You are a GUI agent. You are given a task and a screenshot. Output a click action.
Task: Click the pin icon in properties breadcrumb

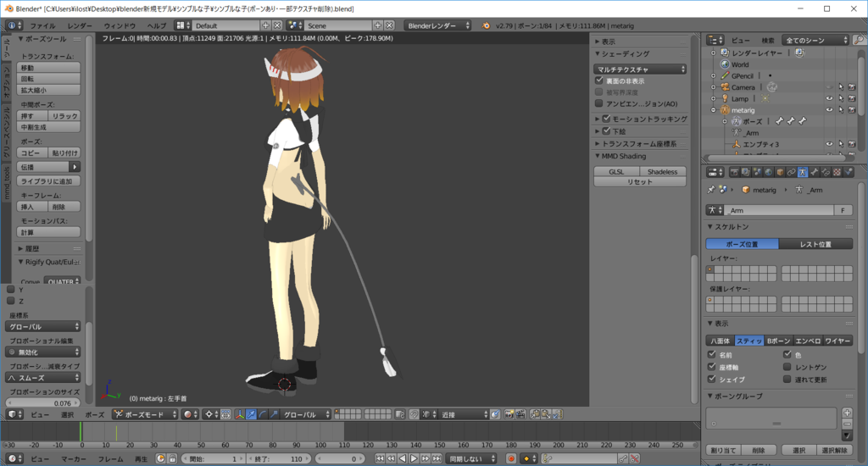pos(711,190)
